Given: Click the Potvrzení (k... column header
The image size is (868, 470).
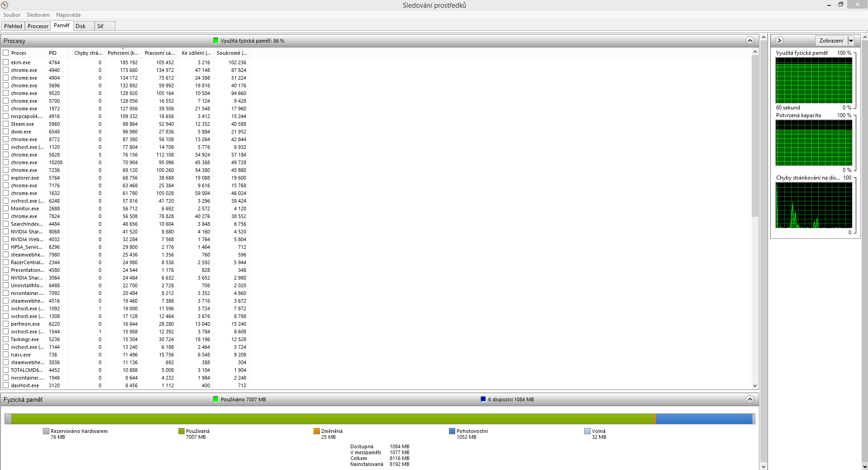Looking at the screenshot, I should (123, 53).
